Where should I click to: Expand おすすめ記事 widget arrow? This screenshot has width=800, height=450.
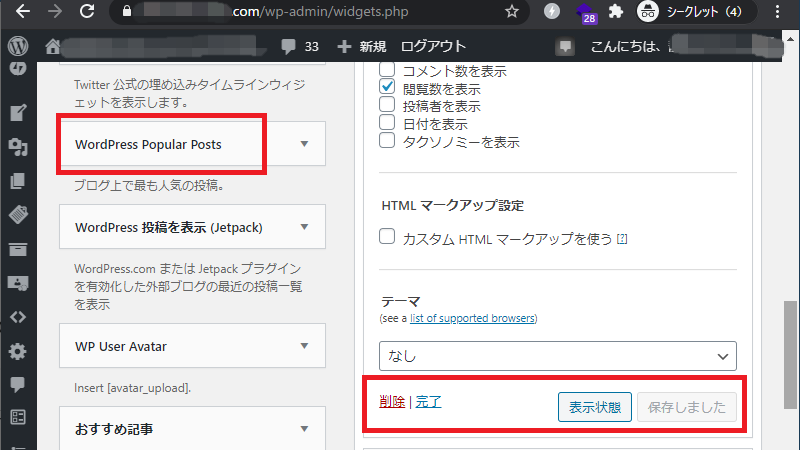point(305,429)
